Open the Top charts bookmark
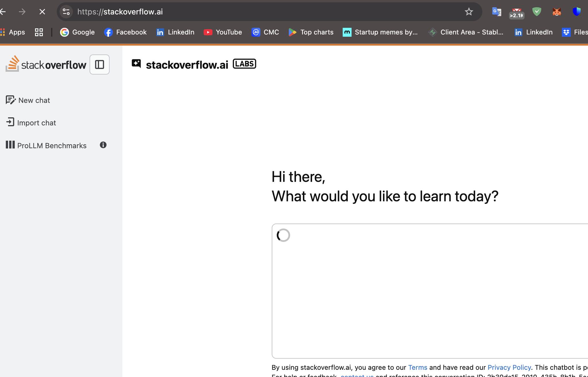 tap(311, 32)
